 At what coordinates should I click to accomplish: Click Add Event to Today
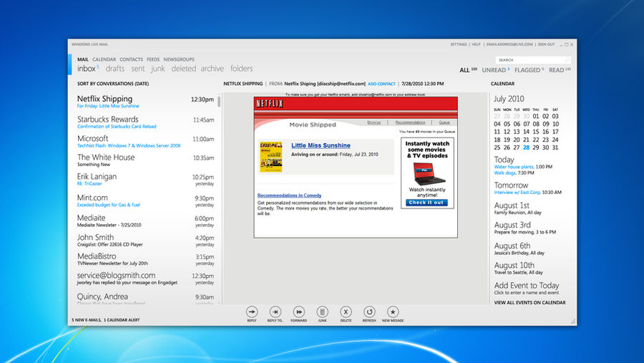point(527,285)
